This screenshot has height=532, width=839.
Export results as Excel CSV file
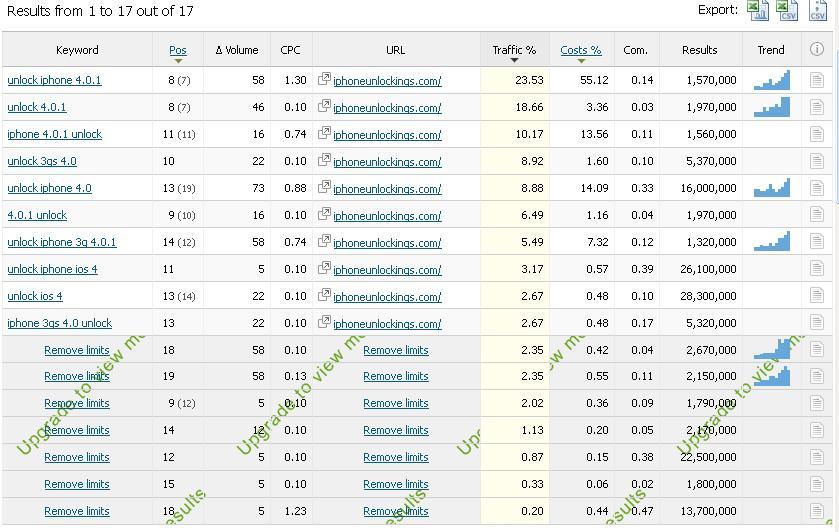click(788, 10)
